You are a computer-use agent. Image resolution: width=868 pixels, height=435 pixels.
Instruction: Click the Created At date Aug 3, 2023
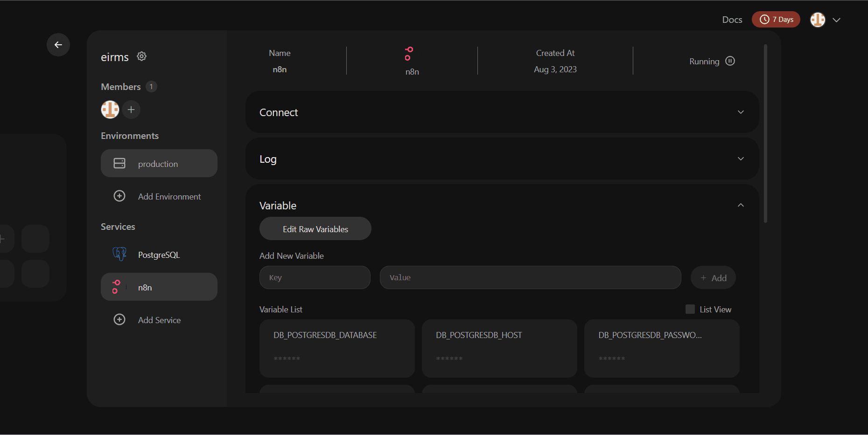(x=555, y=69)
